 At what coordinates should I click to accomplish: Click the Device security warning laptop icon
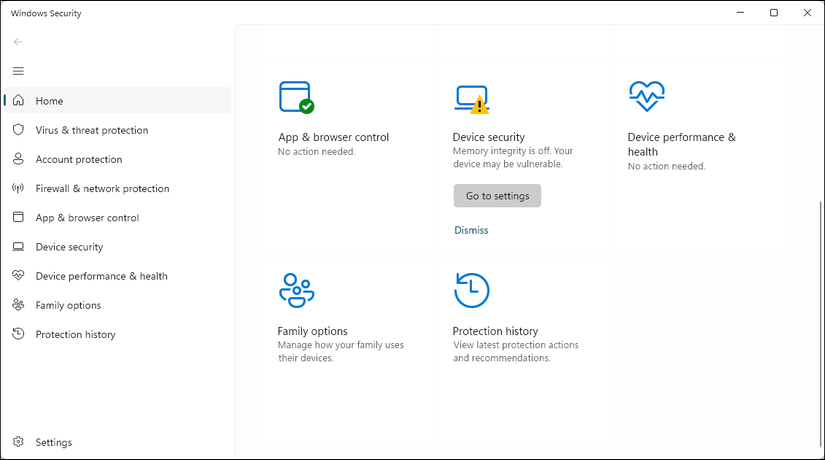point(471,97)
